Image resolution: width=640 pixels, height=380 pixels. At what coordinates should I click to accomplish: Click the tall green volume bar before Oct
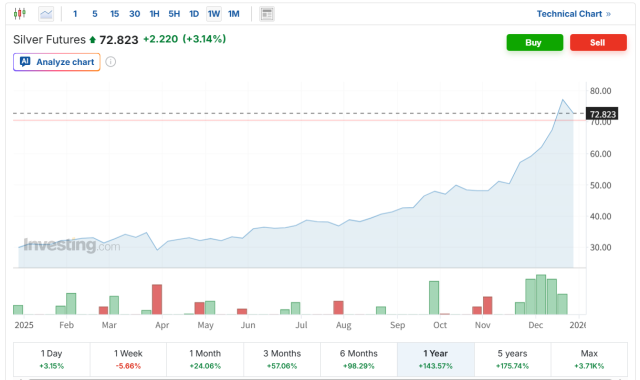pos(434,298)
